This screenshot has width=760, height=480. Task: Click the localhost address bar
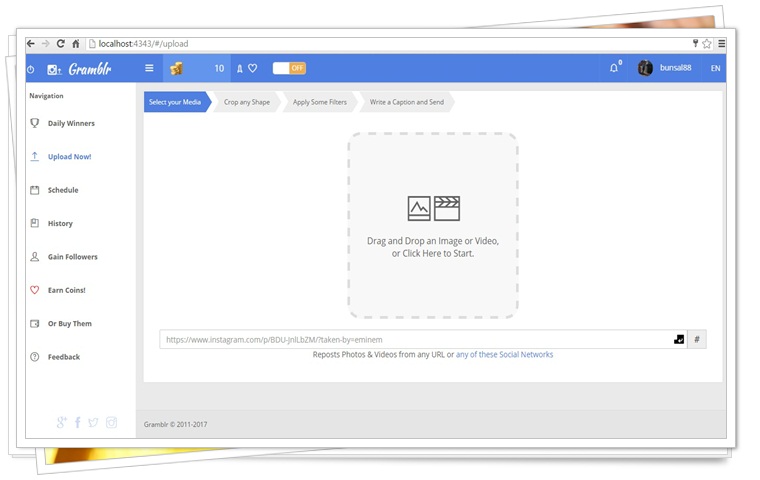click(388, 44)
